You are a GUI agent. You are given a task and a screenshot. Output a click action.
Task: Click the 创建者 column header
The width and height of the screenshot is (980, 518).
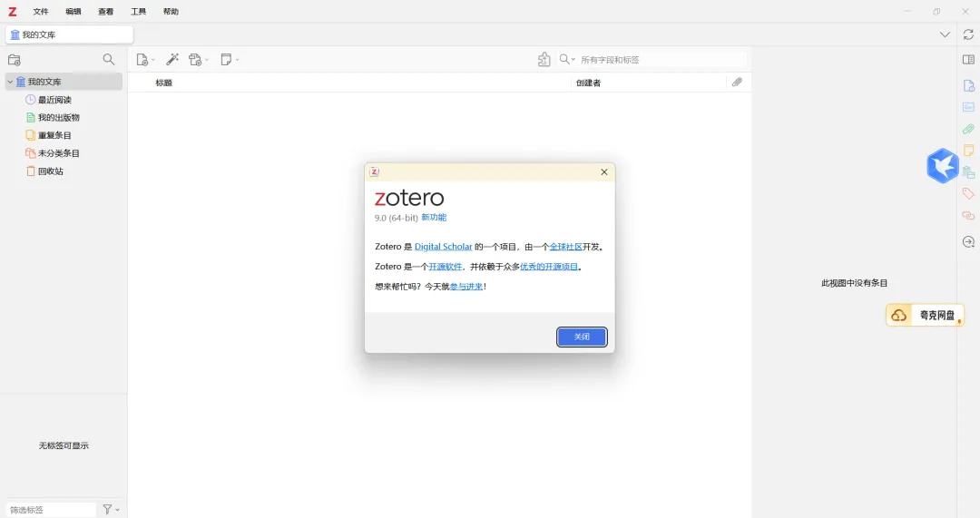[x=588, y=83]
